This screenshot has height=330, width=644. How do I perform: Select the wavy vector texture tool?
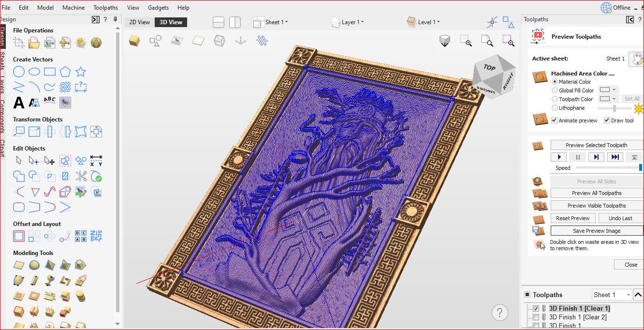pyautogui.click(x=65, y=88)
